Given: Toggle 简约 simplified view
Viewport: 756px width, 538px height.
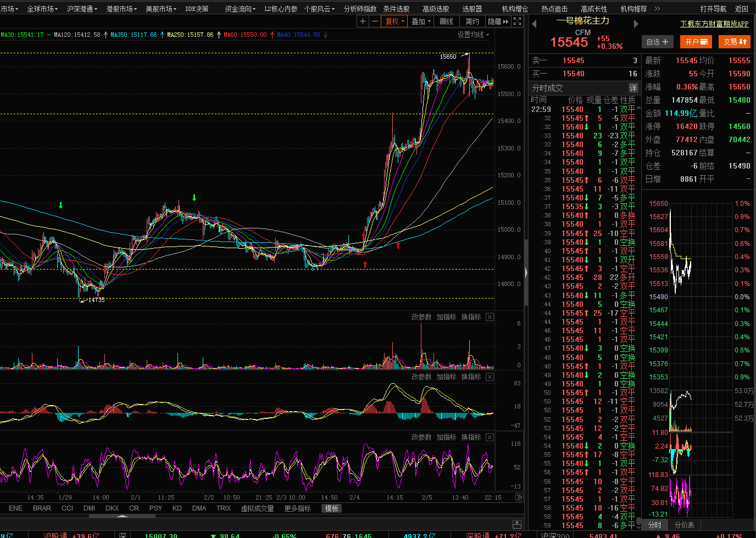Looking at the screenshot, I should click(472, 21).
